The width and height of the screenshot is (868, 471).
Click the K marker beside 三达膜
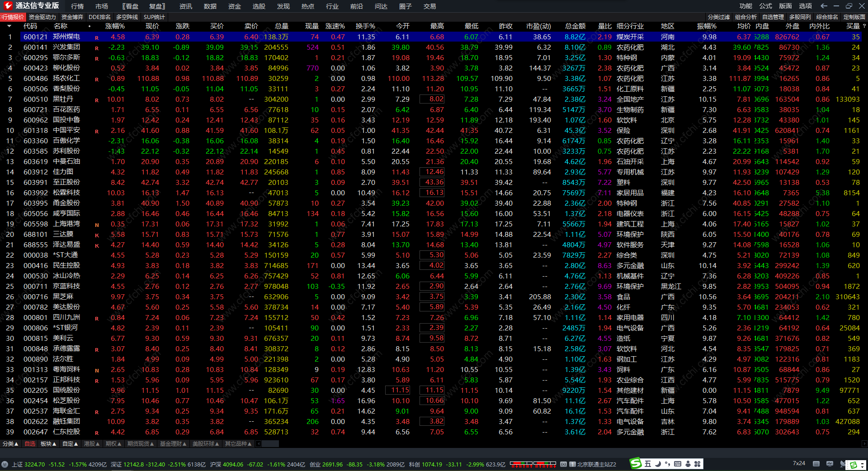pos(97,235)
